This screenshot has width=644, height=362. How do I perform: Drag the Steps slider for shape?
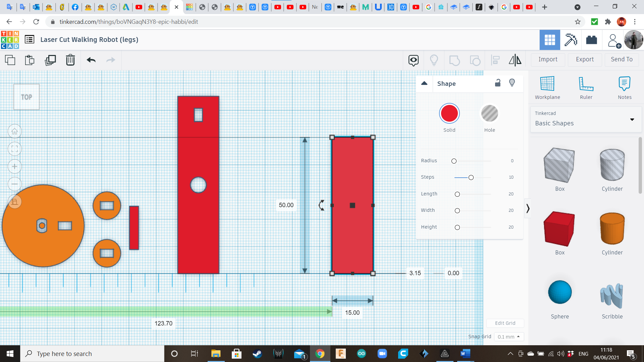(x=471, y=177)
